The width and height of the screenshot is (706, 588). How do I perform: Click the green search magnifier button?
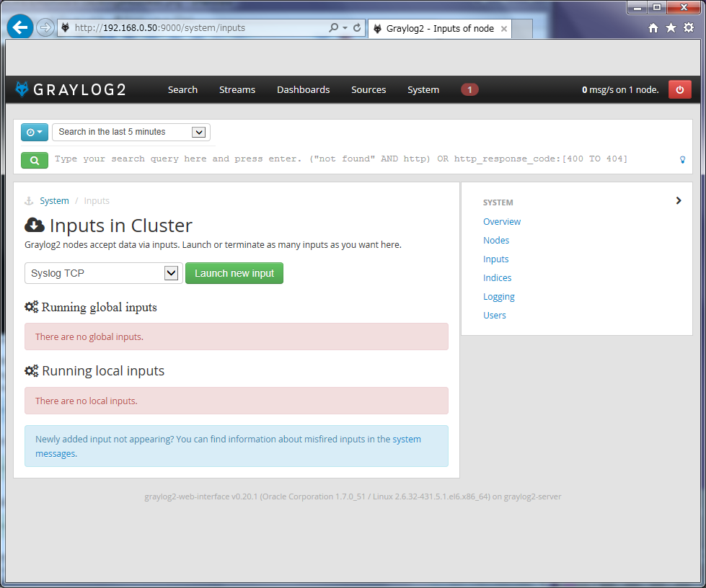click(35, 160)
